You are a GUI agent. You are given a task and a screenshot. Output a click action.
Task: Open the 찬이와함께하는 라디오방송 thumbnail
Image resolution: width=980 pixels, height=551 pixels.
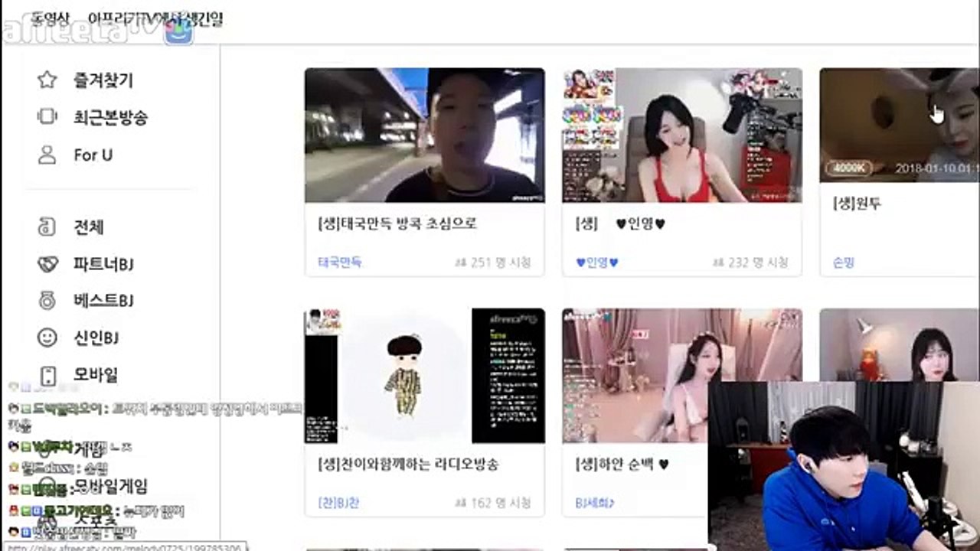425,376
